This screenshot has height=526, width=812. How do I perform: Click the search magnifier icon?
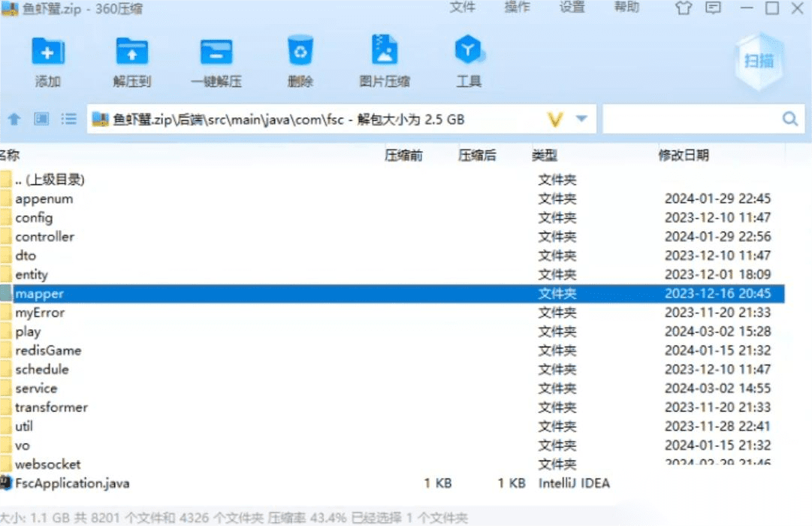coord(789,119)
